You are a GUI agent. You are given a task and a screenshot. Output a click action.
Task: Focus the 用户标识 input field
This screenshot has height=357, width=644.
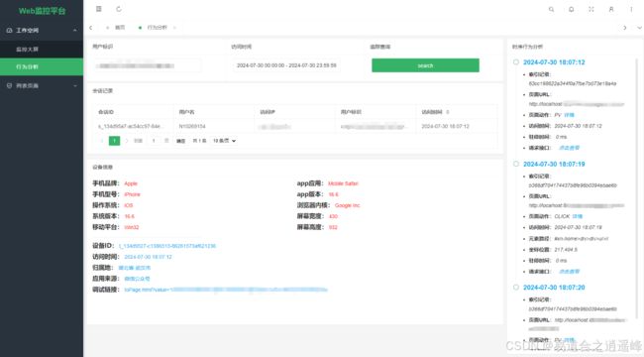pyautogui.click(x=148, y=65)
